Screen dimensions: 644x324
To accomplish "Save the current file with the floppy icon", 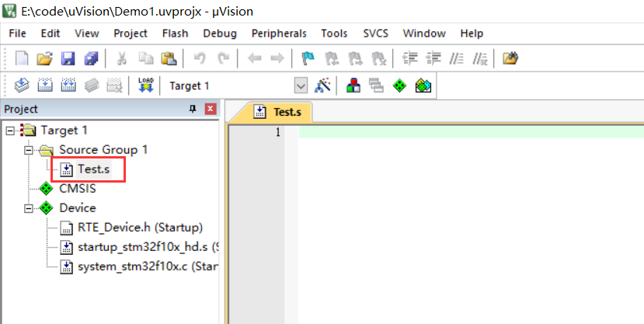I will point(68,59).
